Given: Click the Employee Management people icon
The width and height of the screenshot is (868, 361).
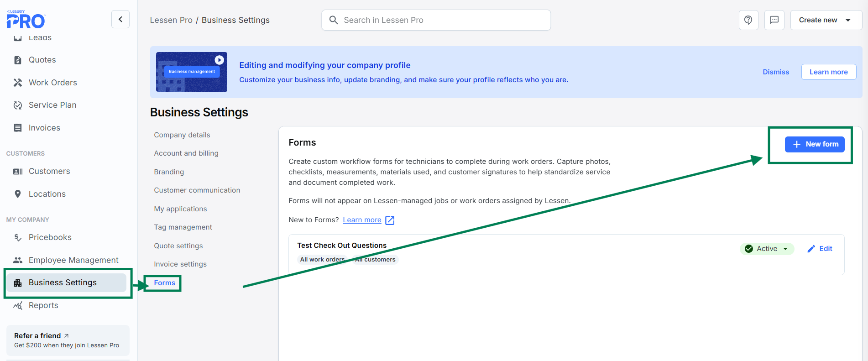Looking at the screenshot, I should click(18, 260).
